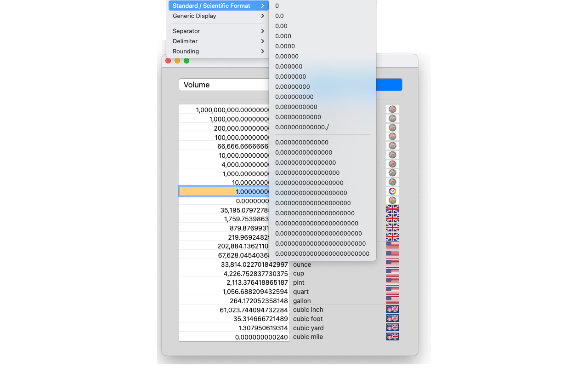This screenshot has height=368, width=588.
Task: Click the value 264.172052358148
Action: tap(259, 301)
